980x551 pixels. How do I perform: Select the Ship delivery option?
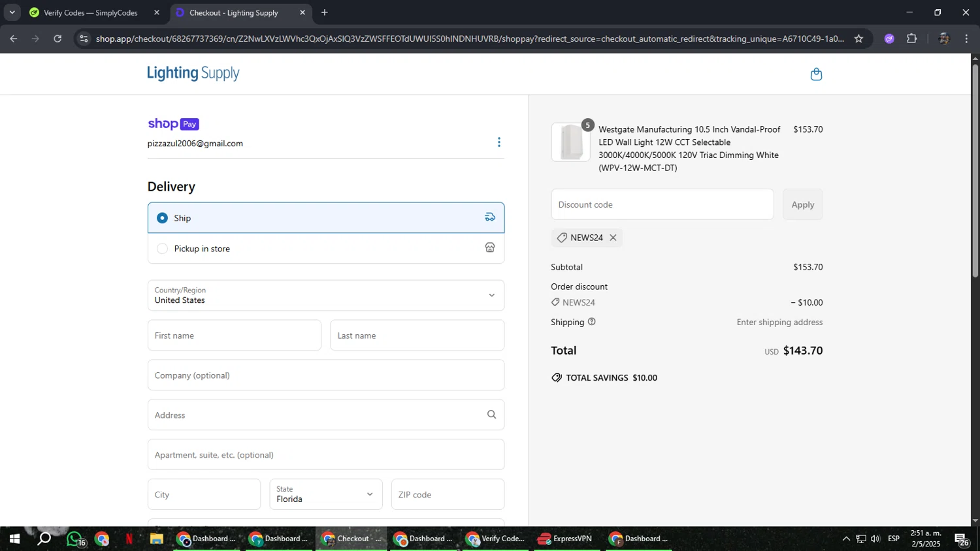[326, 217]
